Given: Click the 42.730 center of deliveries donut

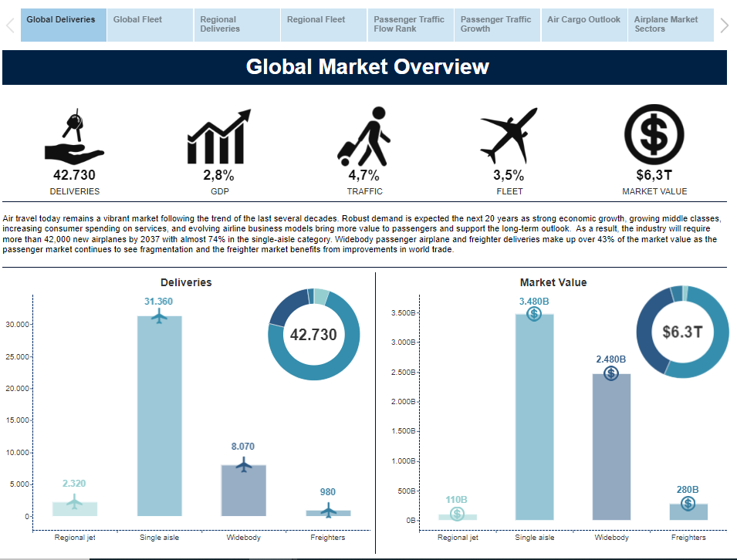Looking at the screenshot, I should click(313, 335).
